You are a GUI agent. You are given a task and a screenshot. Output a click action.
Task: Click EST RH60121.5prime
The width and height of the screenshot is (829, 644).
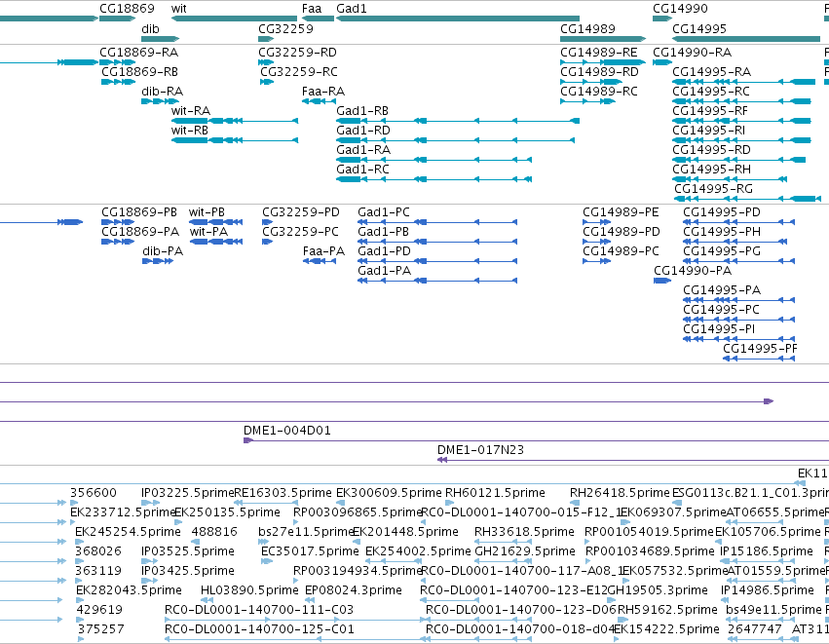495,493
